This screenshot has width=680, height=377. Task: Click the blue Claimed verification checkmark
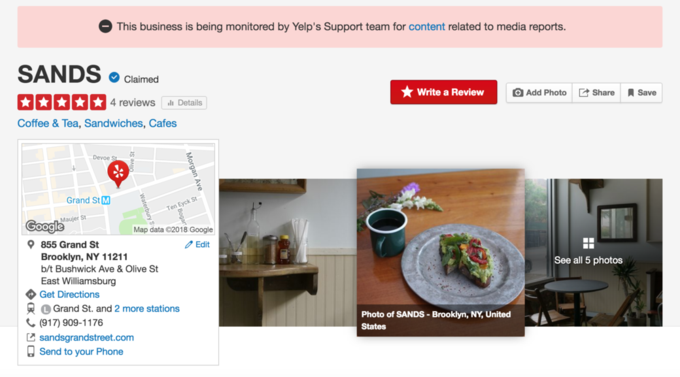pyautogui.click(x=114, y=78)
